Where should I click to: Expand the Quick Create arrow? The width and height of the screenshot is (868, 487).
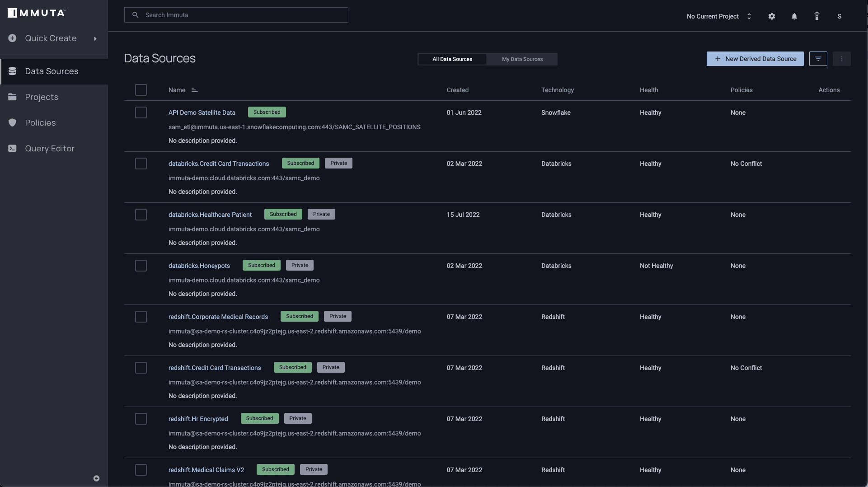point(95,39)
